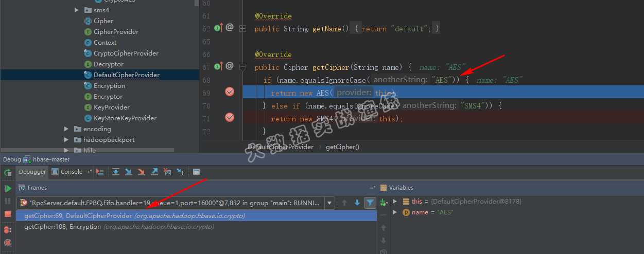644x254 pixels.
Task: Open View Breakpoints in the debug sidebar
Action: click(x=8, y=230)
